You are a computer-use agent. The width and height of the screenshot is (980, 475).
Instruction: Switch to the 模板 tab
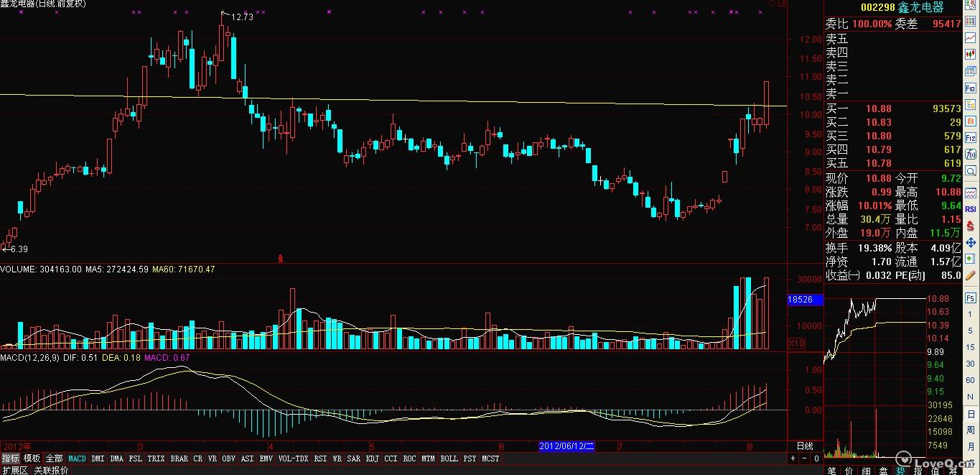32,458
